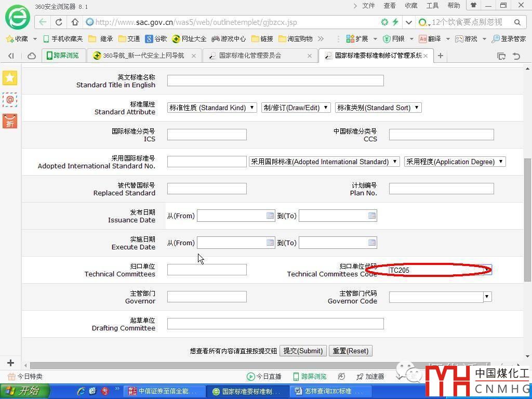Image resolution: width=532 pixels, height=399 pixels.
Task: Click the 重置(Reset) button
Action: (350, 351)
